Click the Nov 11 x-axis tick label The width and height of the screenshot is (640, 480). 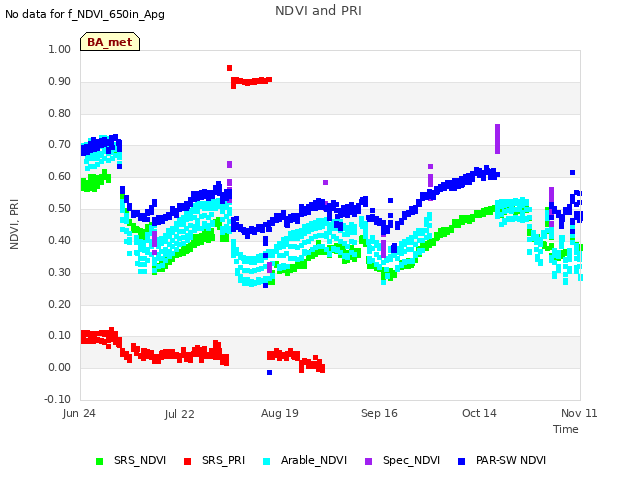point(579,413)
